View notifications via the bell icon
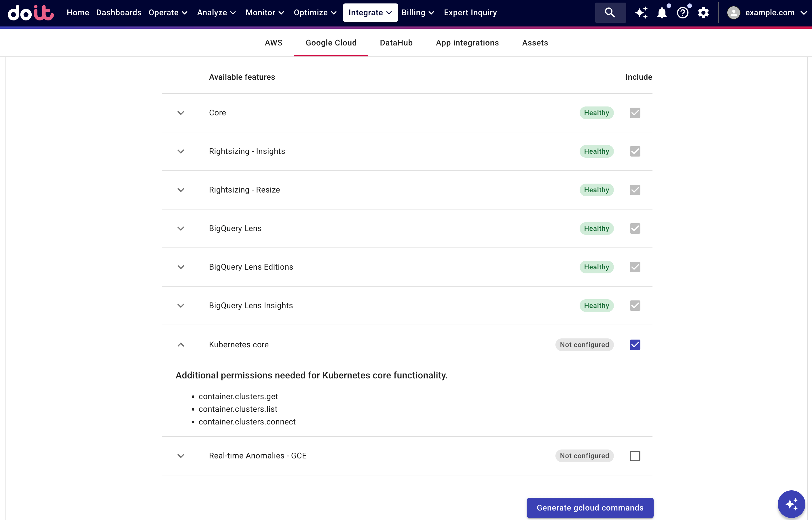This screenshot has height=520, width=812. point(662,12)
